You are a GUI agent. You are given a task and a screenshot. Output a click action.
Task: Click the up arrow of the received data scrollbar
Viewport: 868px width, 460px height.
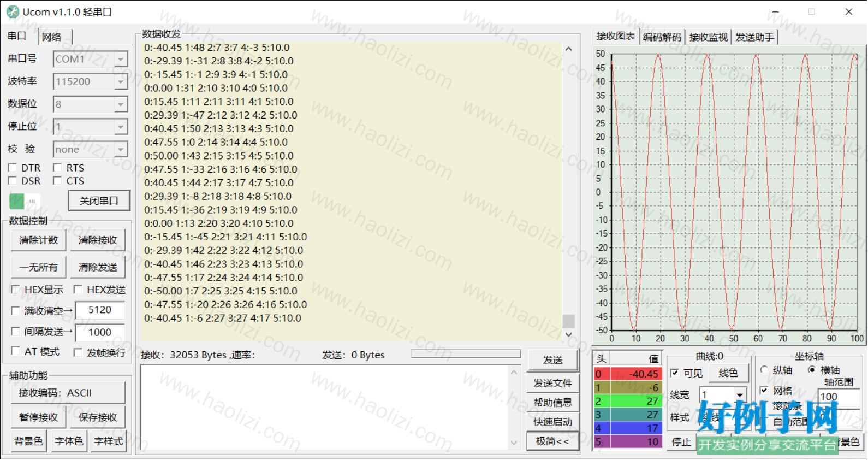tap(569, 49)
